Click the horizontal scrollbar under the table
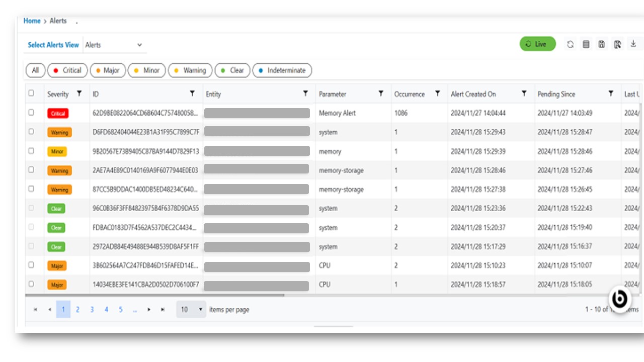 154,295
